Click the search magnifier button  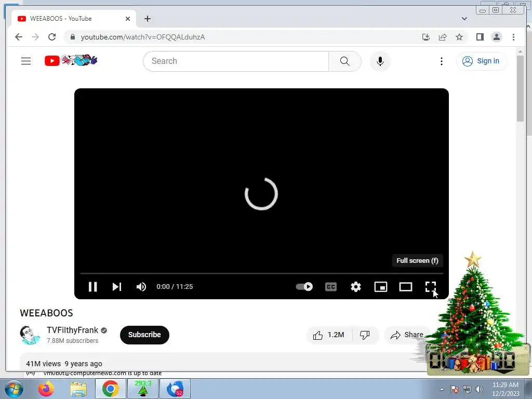coord(345,61)
